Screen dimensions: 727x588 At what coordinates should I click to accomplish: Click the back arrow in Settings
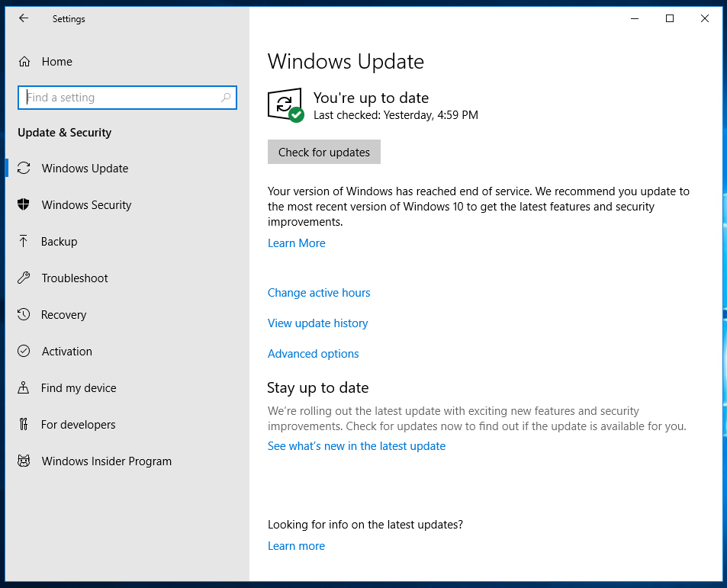click(24, 18)
